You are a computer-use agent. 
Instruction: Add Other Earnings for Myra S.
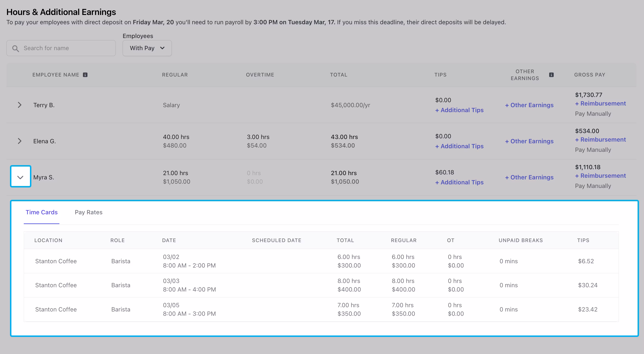click(529, 177)
